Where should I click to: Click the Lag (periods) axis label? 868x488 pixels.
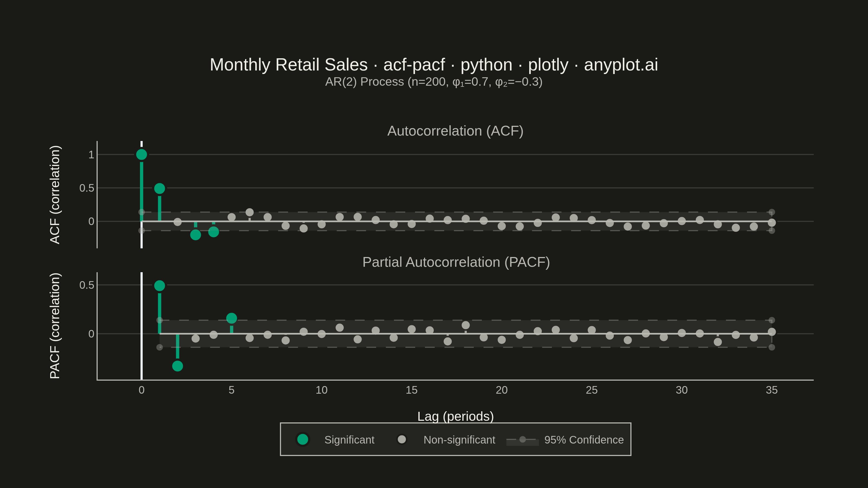tap(456, 416)
